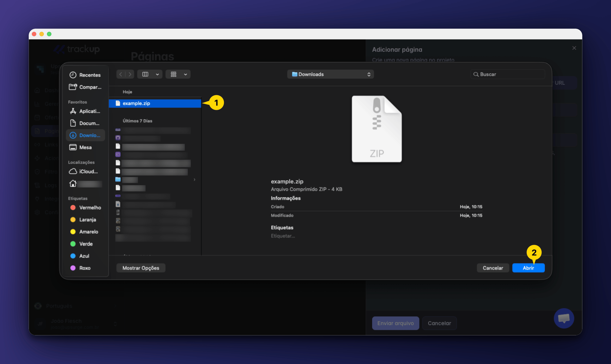Screen dimensions: 611x364
Task: Select the file row with GitHub icon
Action: (x=138, y=138)
